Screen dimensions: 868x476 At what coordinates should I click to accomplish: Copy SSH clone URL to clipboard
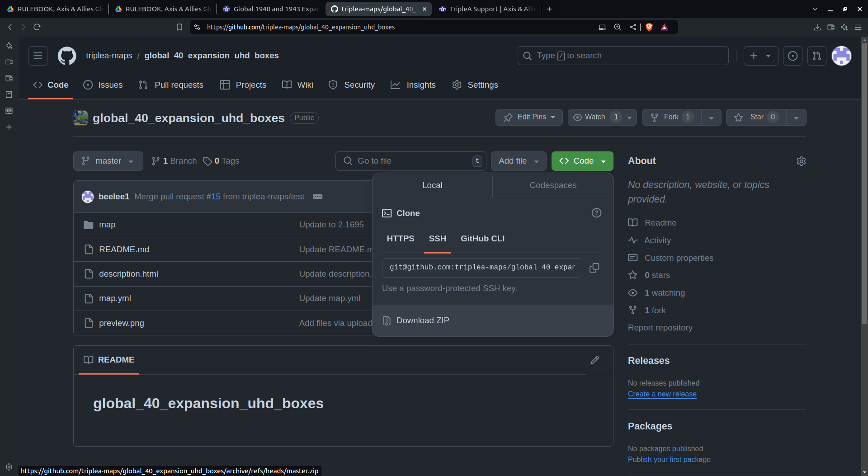[594, 268]
